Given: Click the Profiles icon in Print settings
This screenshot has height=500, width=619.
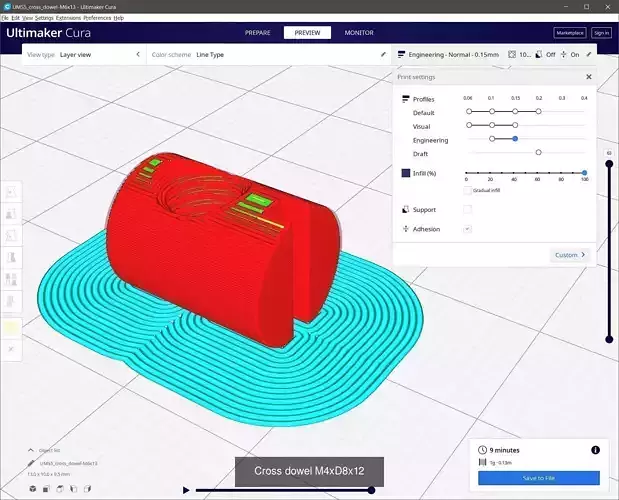Looking at the screenshot, I should [405, 99].
